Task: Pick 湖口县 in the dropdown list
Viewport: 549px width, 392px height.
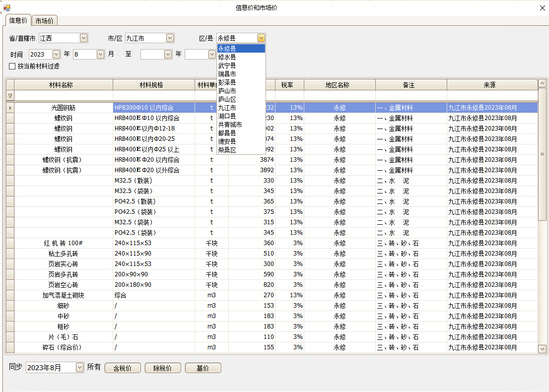Action: (241, 116)
